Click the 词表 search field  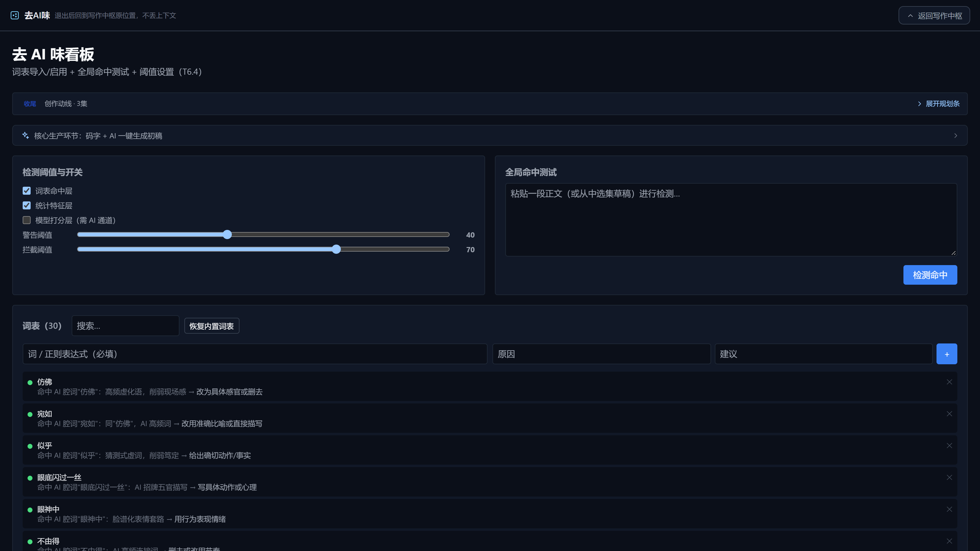pos(125,326)
